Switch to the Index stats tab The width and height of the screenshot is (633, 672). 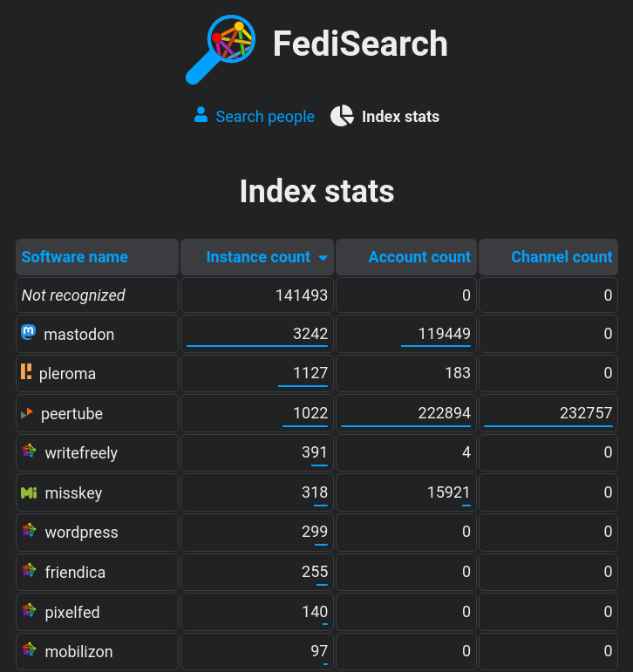pyautogui.click(x=399, y=116)
